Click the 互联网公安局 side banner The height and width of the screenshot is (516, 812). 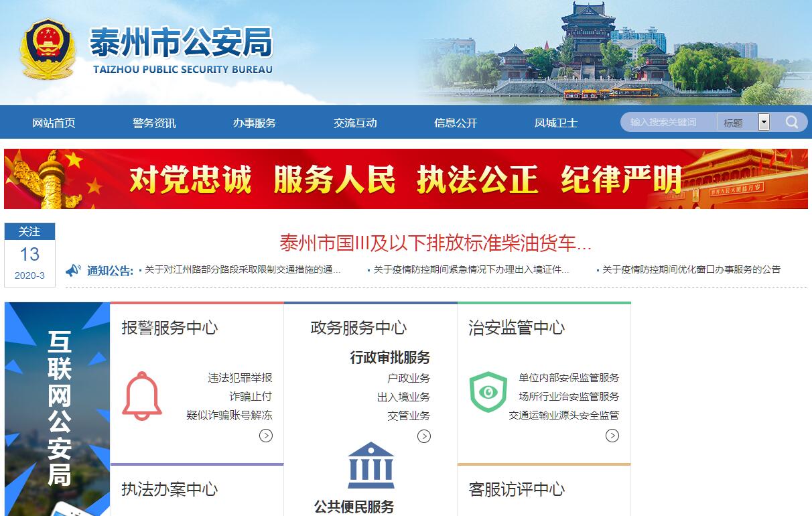coord(58,409)
